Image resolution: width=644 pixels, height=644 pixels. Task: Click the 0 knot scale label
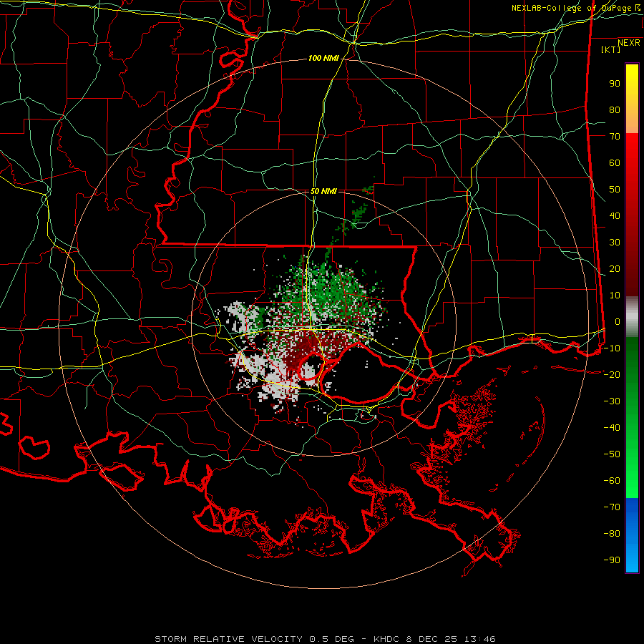point(618,322)
